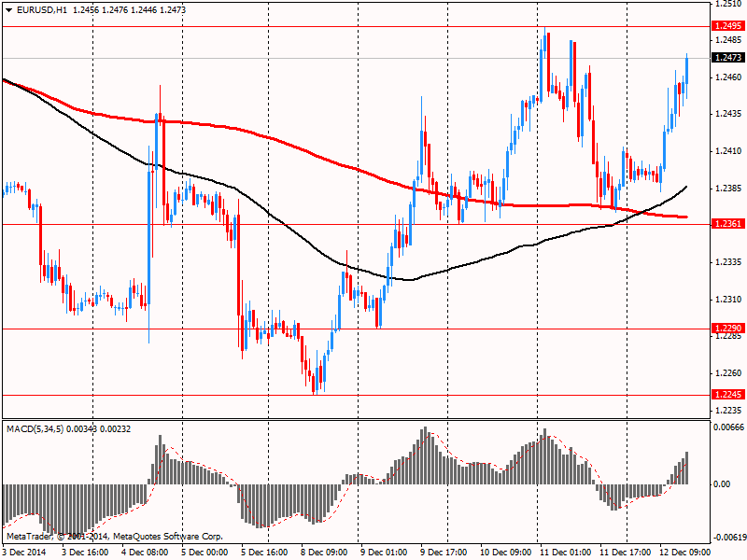Select the 1.2495 red price level label
The height and width of the screenshot is (560, 747).
point(727,26)
